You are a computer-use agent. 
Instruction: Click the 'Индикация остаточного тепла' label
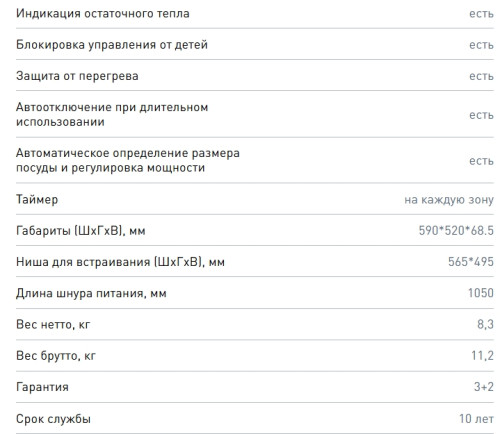click(103, 14)
